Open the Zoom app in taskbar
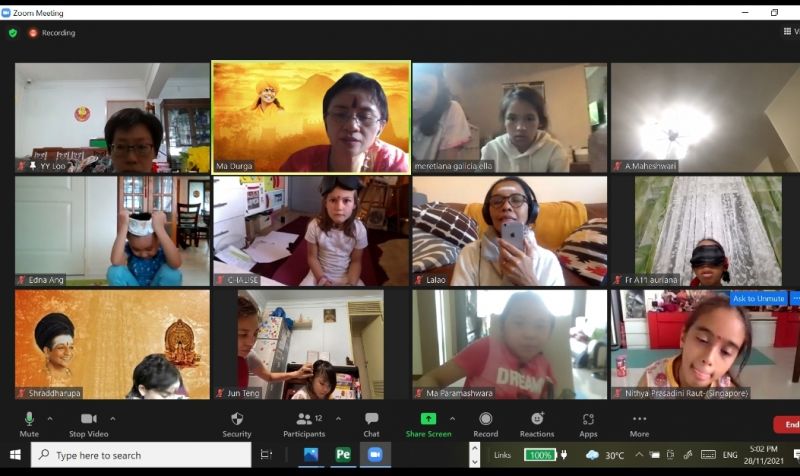The width and height of the screenshot is (800, 476). pos(375,455)
